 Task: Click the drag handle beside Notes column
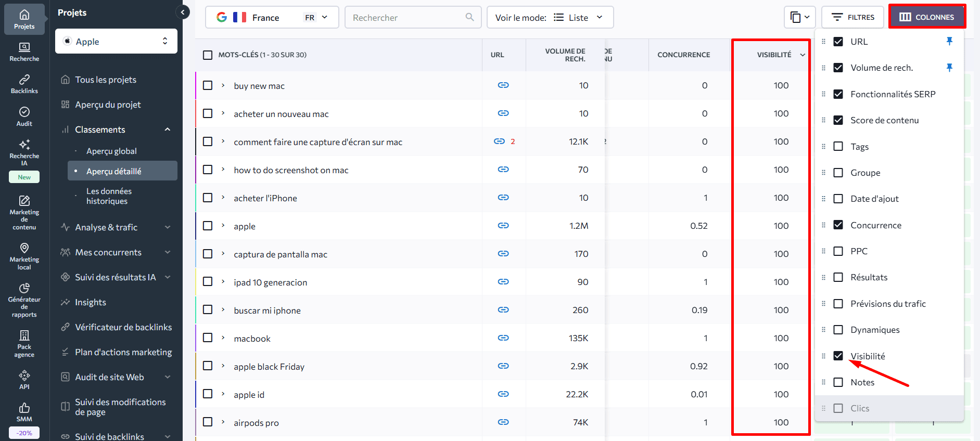coord(823,382)
